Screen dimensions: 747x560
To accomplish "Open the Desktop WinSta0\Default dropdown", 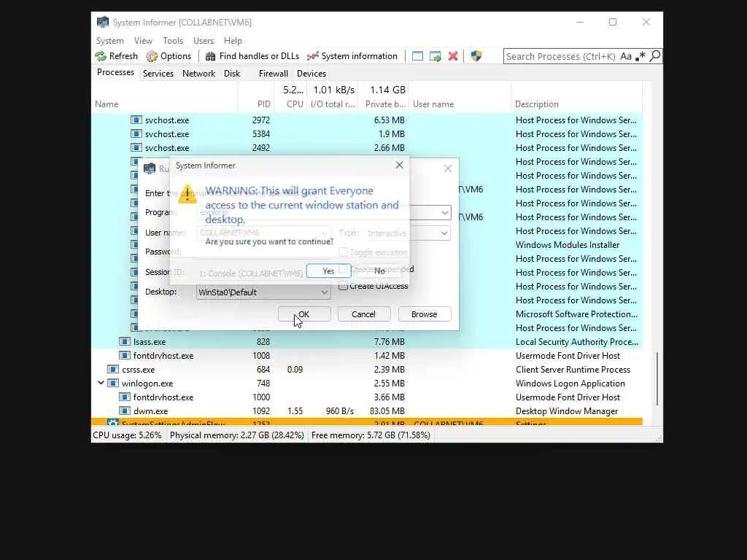I will click(x=324, y=292).
